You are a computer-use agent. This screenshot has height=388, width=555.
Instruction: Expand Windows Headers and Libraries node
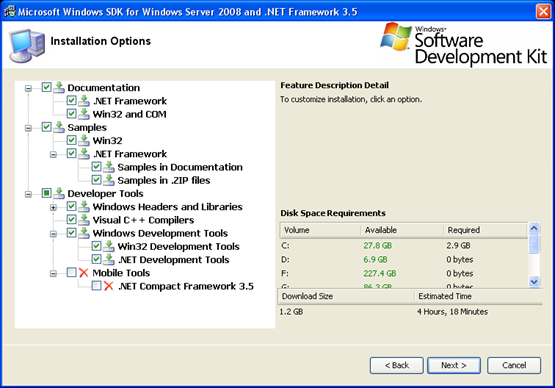53,207
